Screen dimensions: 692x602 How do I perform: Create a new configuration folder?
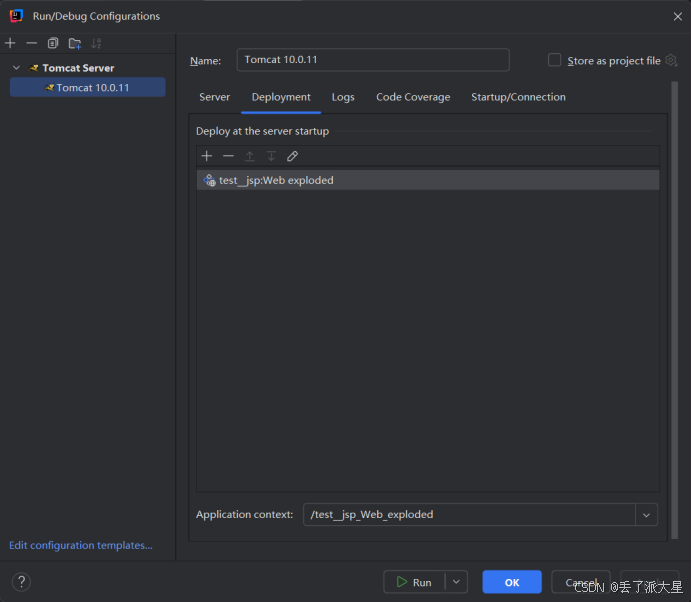tap(75, 43)
